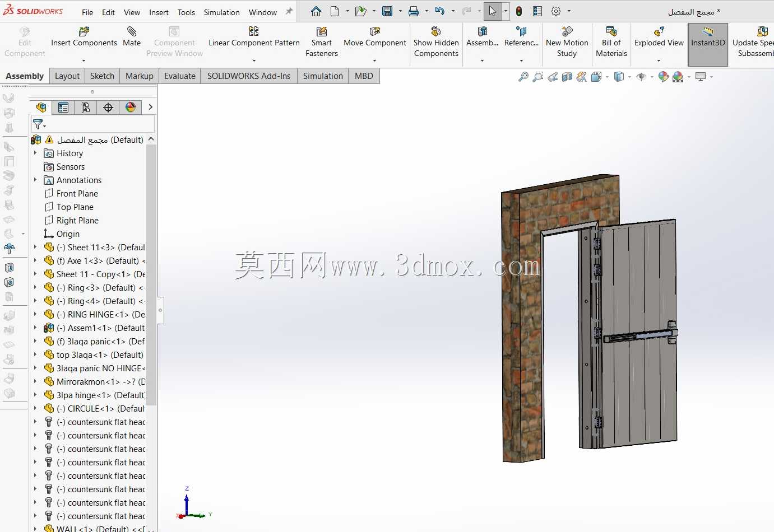Click Linear Component Pattern
Viewport: 774px width, 532px height.
point(254,37)
